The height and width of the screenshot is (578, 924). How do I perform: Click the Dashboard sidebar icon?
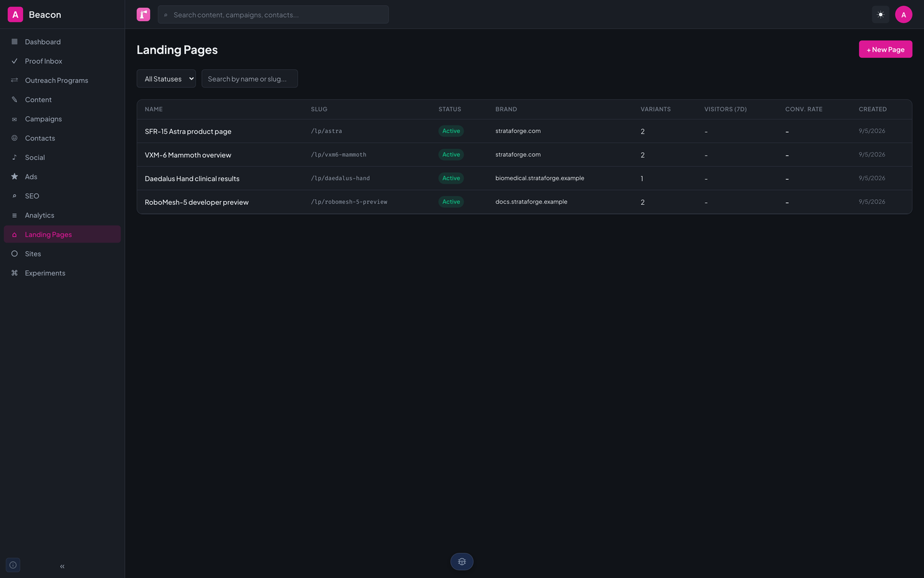pos(14,42)
